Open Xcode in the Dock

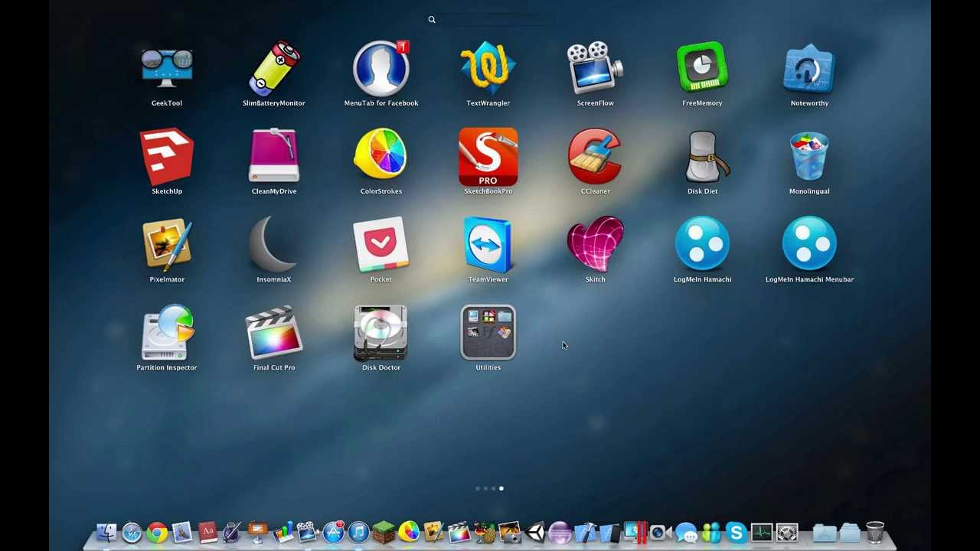[x=586, y=532]
